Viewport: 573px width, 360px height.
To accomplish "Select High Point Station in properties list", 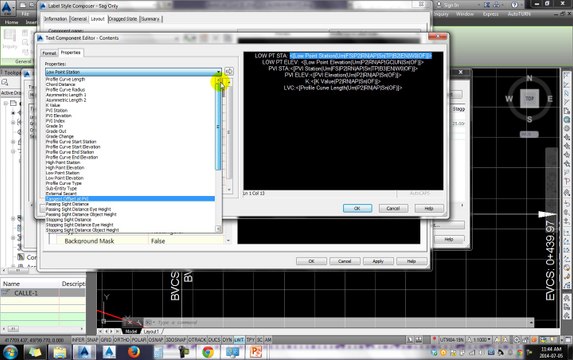I will (130, 162).
